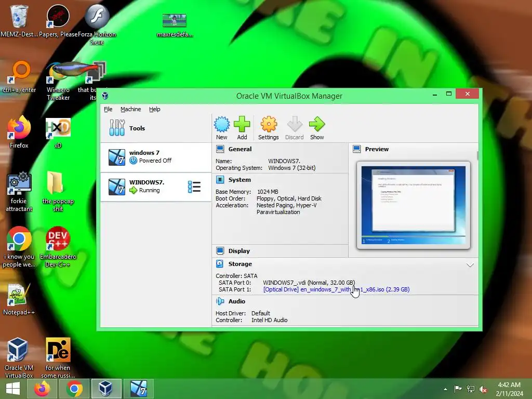Click VirtualBox title bar cube icon
The height and width of the screenshot is (399, 532).
(x=105, y=96)
